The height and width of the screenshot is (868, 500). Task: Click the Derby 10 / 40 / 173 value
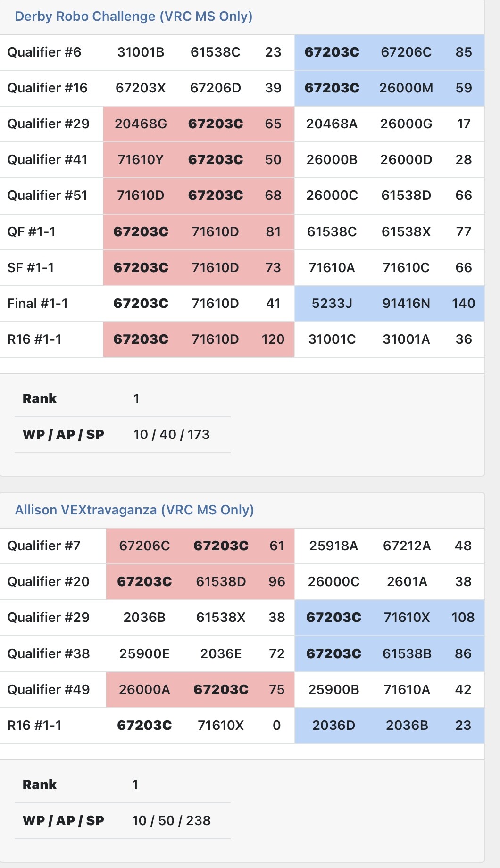coord(171,435)
